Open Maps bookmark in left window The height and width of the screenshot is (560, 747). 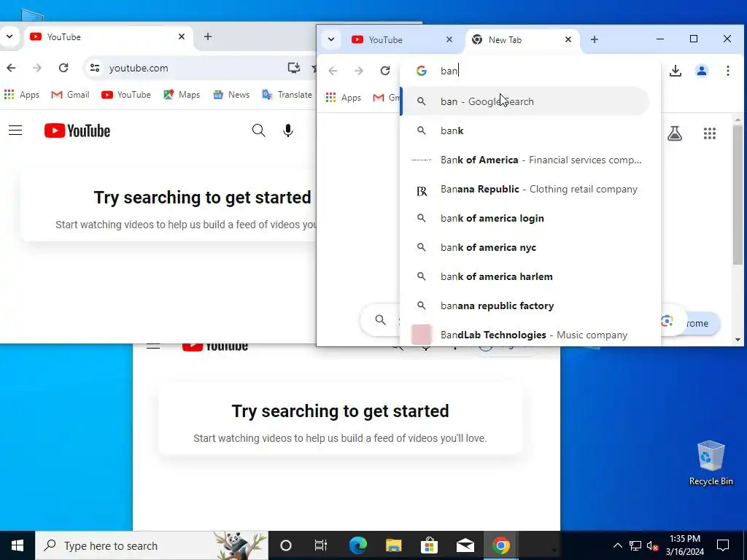click(182, 95)
